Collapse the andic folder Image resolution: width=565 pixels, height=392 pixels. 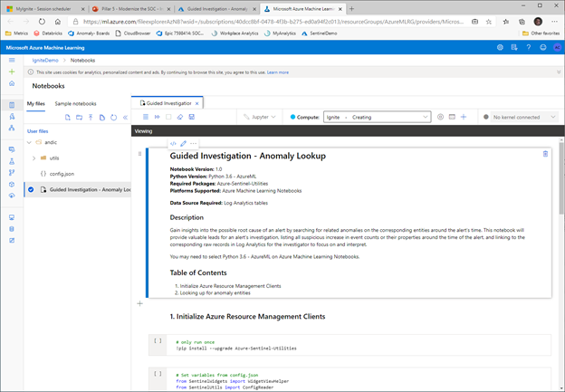point(30,142)
